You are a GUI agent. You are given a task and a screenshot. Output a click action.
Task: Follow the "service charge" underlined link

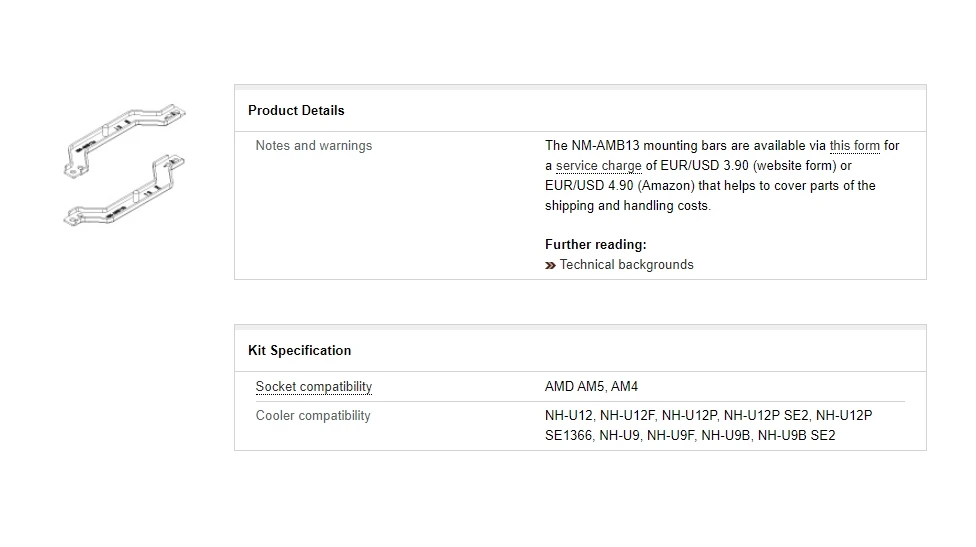click(x=598, y=166)
